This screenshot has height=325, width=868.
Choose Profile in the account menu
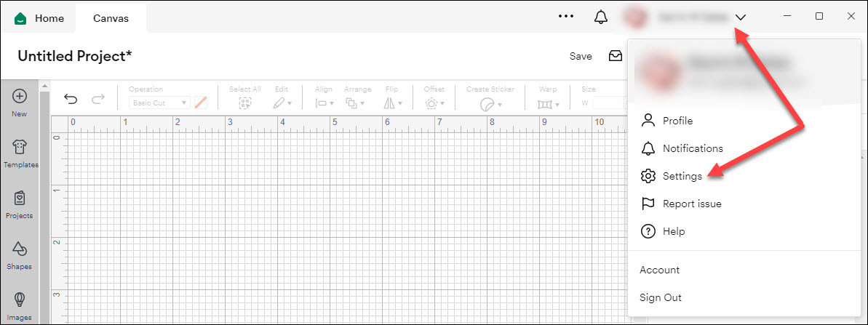click(677, 121)
